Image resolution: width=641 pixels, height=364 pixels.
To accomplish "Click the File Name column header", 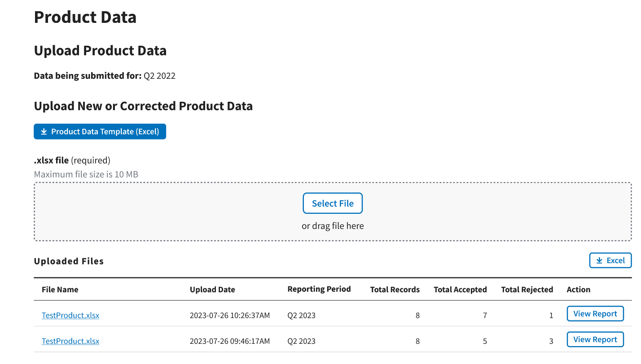I will pos(60,290).
